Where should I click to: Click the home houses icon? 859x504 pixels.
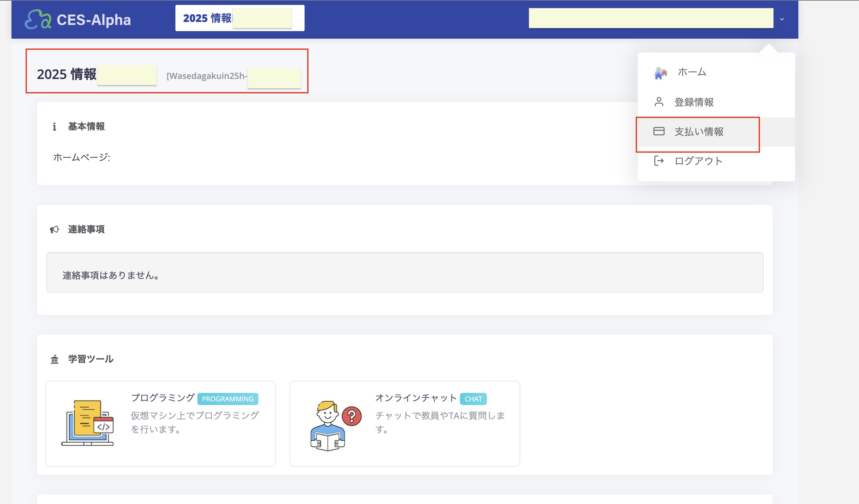660,73
